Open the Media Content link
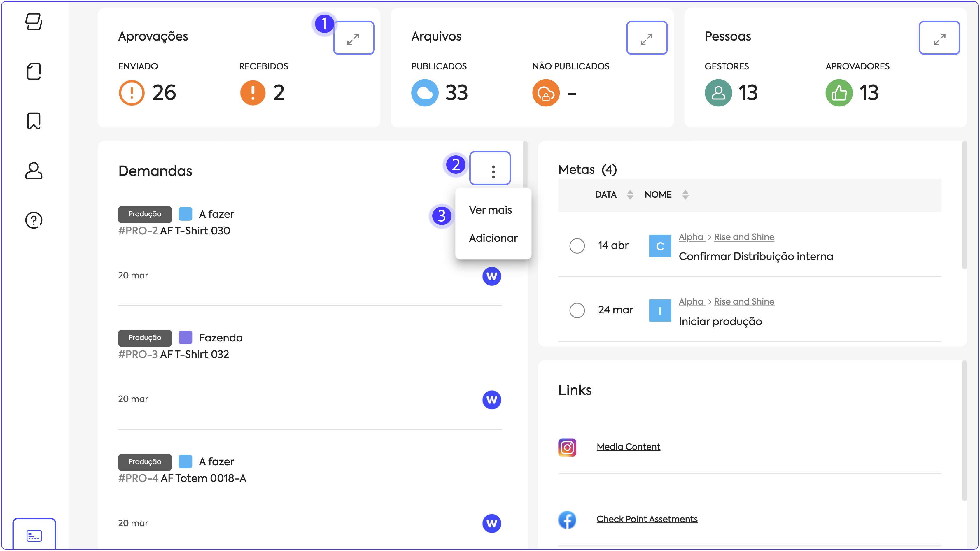Screen dimensions: 980x551 click(628, 447)
